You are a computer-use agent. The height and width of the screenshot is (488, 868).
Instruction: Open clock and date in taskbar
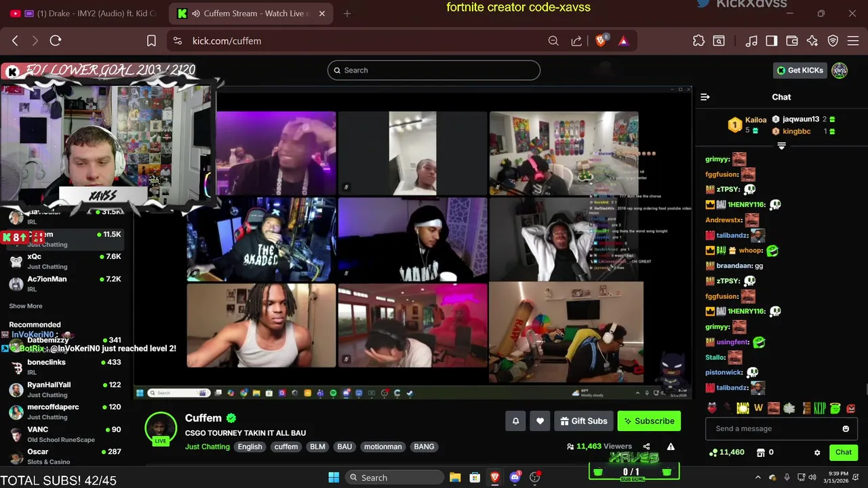coord(838,477)
